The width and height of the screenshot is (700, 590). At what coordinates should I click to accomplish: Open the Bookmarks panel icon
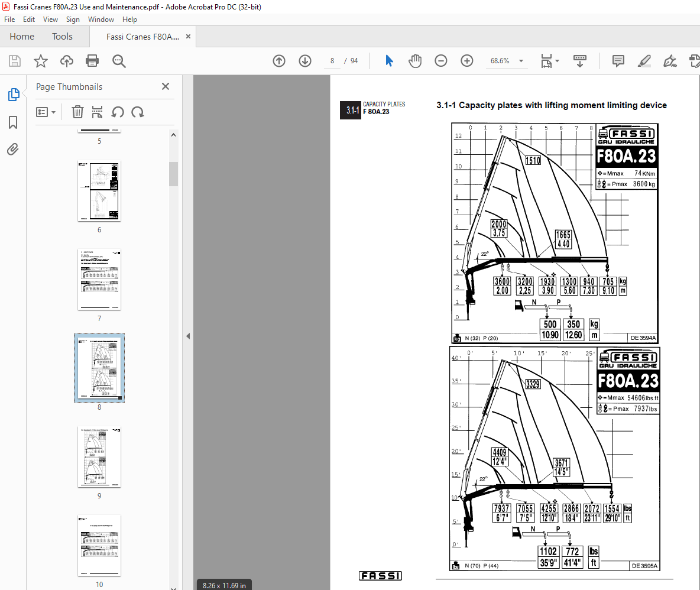13,122
